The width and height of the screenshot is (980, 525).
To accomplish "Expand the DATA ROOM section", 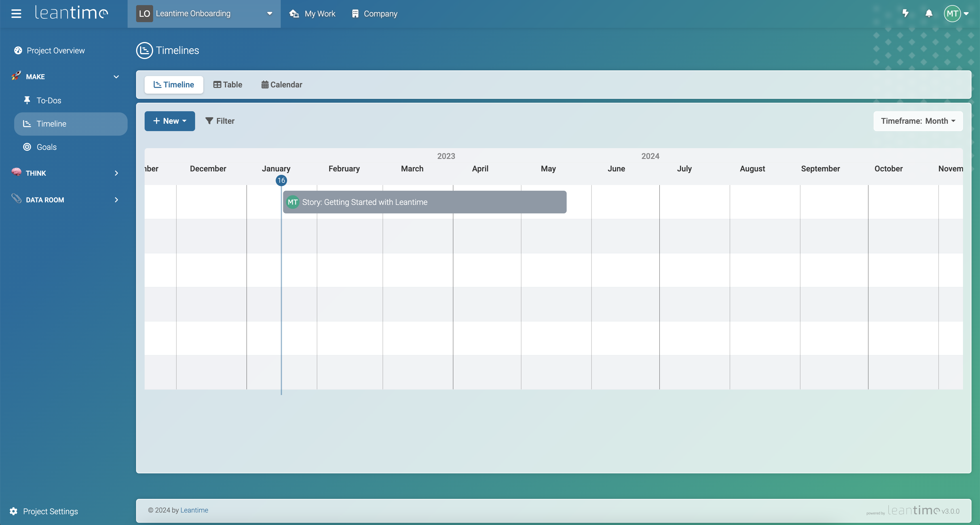I will pyautogui.click(x=116, y=200).
